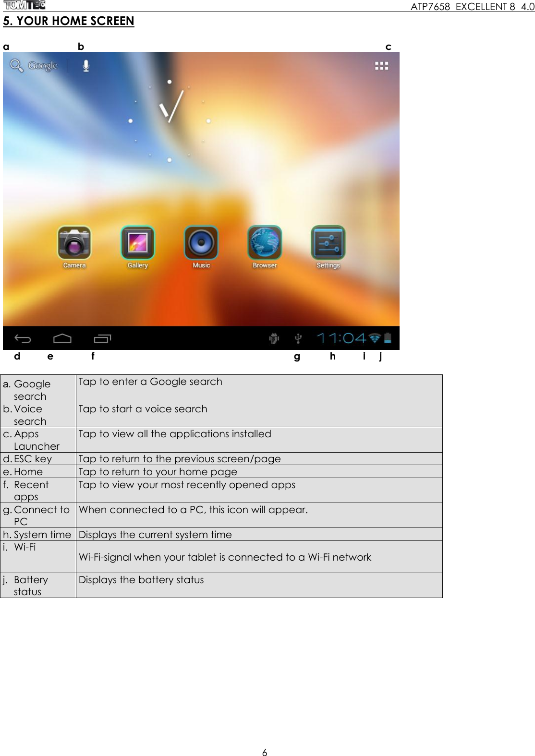
Task: Open the Camera app
Action: [x=74, y=247]
